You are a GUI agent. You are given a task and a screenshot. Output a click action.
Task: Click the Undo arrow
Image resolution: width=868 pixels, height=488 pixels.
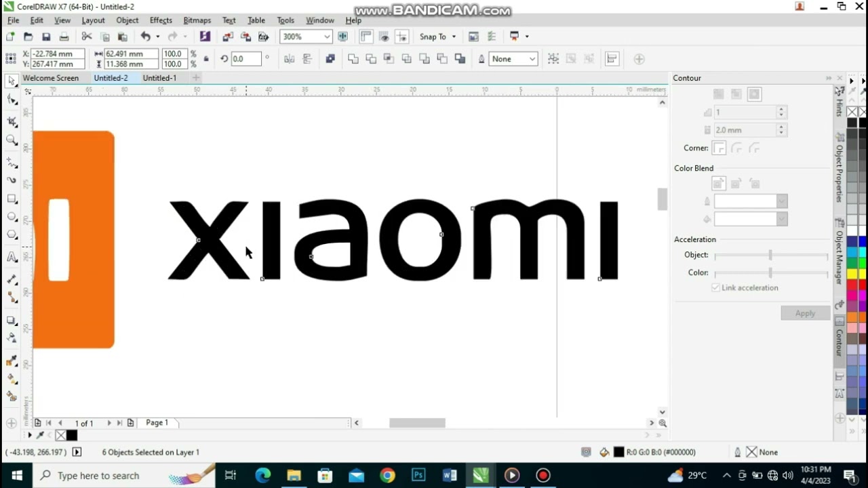(x=145, y=37)
